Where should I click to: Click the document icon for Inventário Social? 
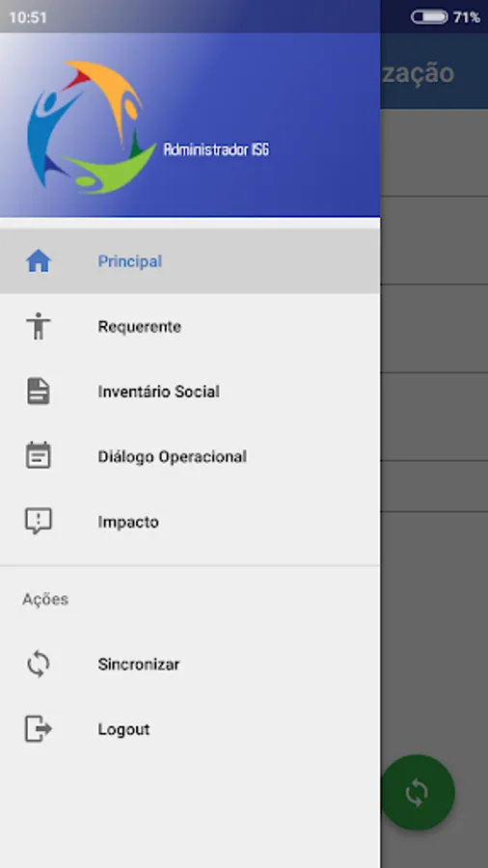39,391
